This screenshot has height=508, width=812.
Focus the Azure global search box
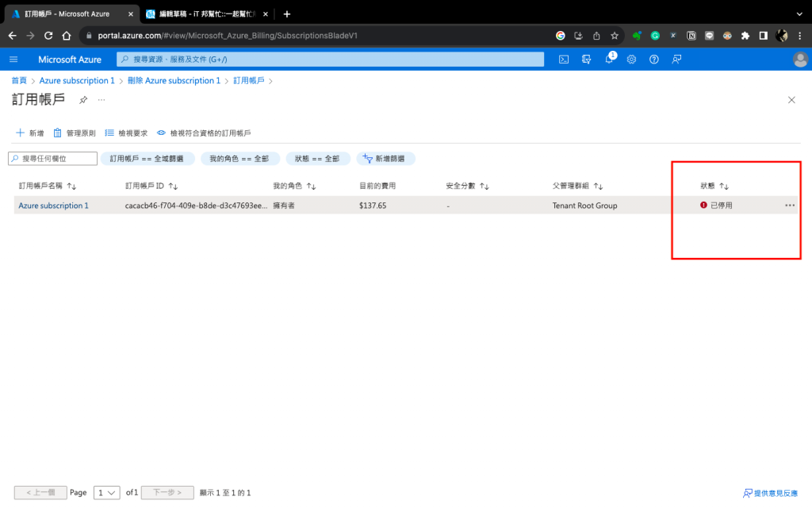point(331,59)
